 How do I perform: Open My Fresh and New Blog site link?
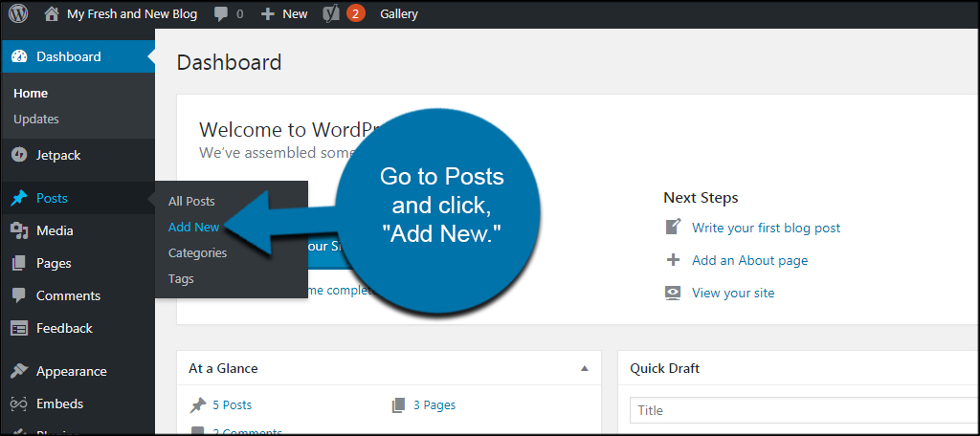tap(132, 13)
